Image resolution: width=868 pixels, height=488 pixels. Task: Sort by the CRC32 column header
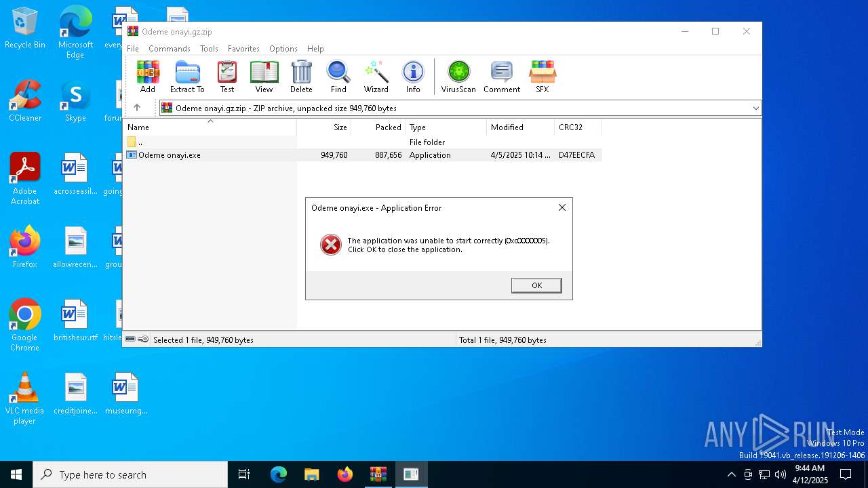tap(578, 127)
